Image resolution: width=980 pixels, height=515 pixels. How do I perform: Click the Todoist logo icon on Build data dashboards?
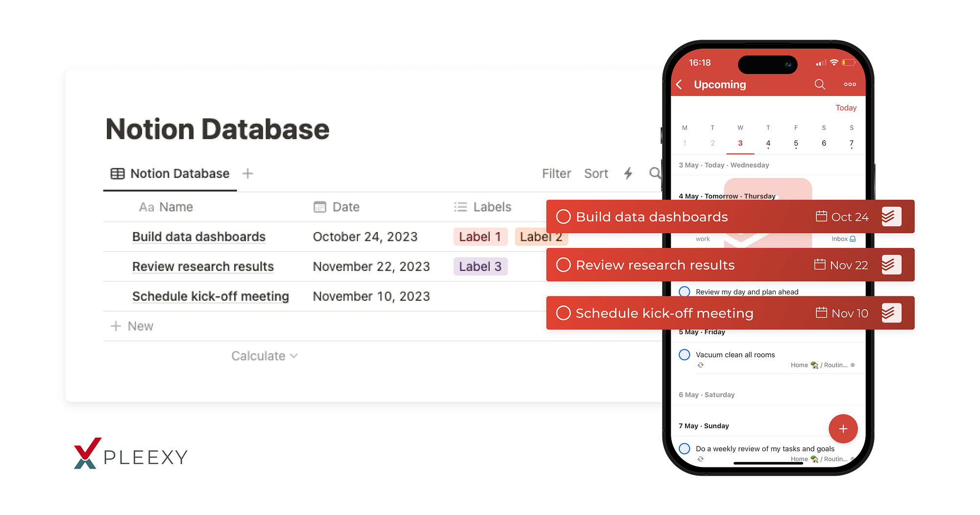point(891,216)
